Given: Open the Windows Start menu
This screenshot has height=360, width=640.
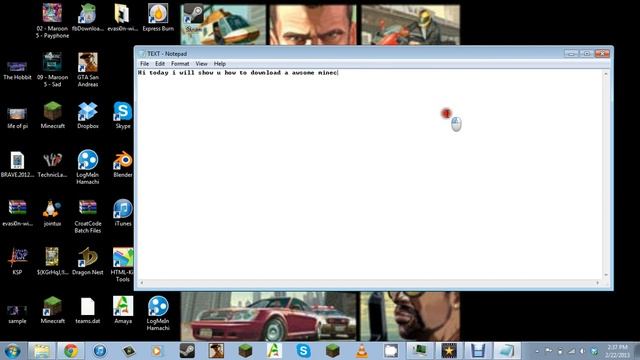Looking at the screenshot, I should (x=12, y=351).
